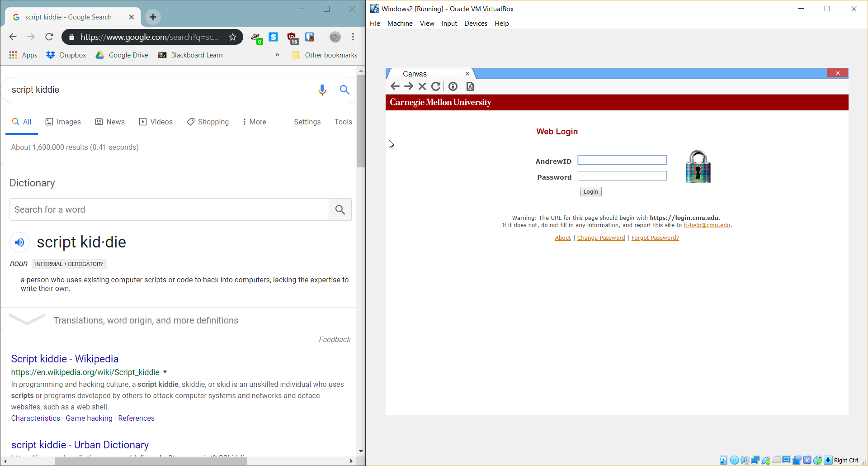Open VirtualBox network adapters indicator
868x466 pixels.
click(755, 460)
